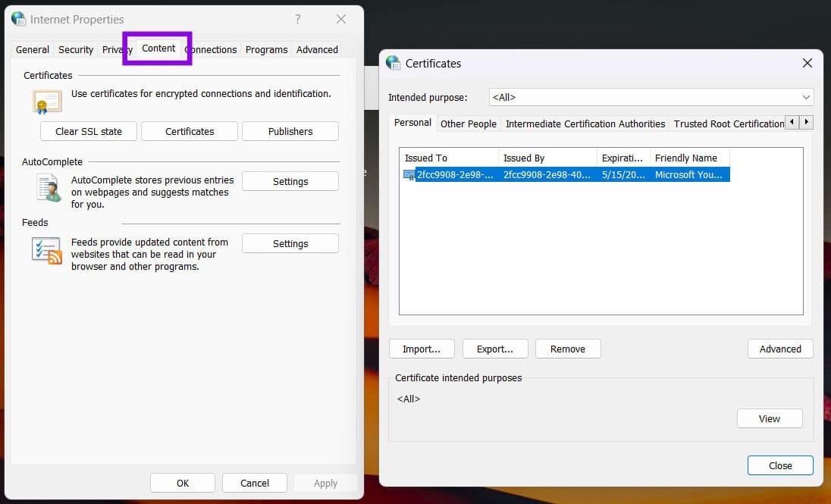831x504 pixels.
Task: Click the AutoComplete document icon
Action: pos(49,188)
